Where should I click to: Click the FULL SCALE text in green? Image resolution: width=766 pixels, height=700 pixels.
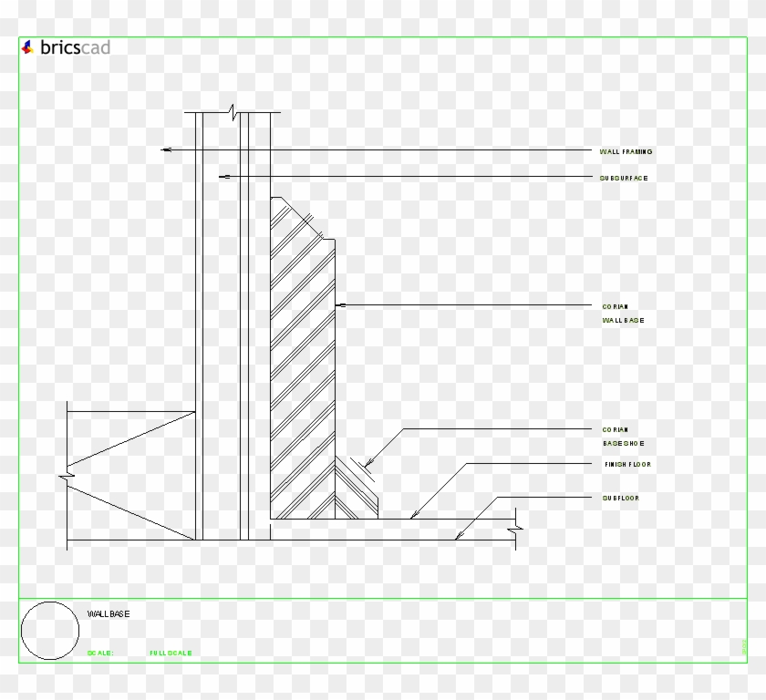click(x=171, y=652)
